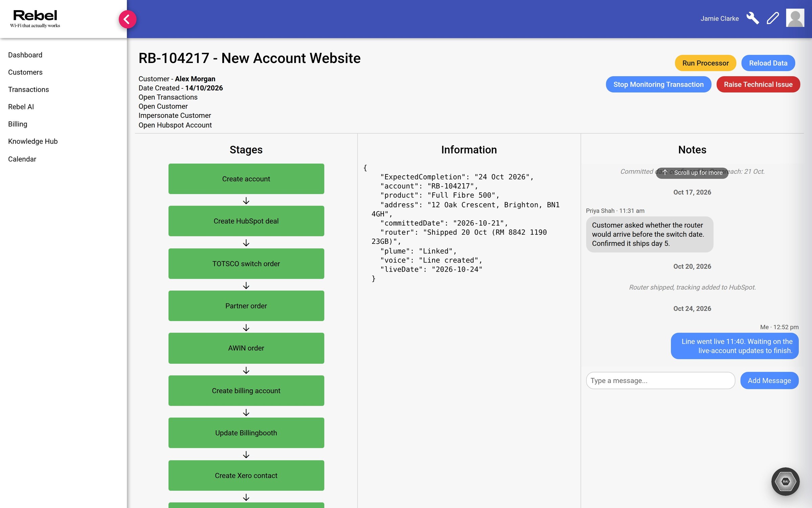Click Priya Shah's router note bubble
812x508 pixels.
click(x=649, y=234)
